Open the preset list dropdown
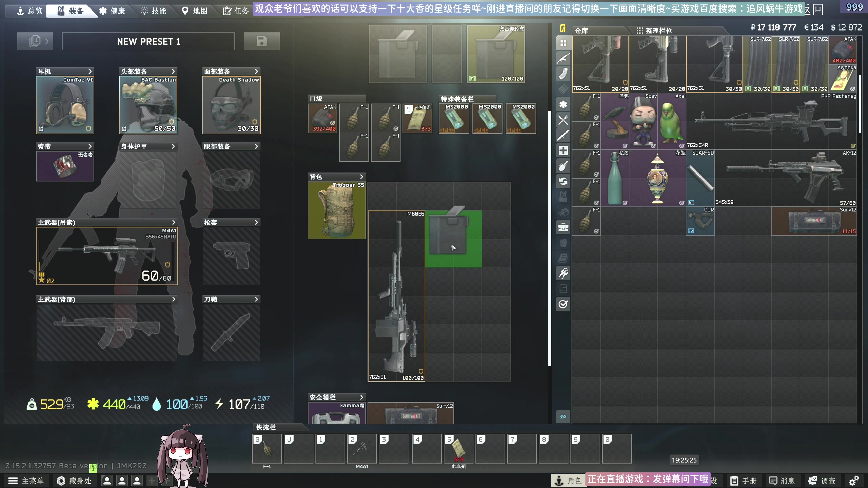868x488 pixels. coord(35,41)
